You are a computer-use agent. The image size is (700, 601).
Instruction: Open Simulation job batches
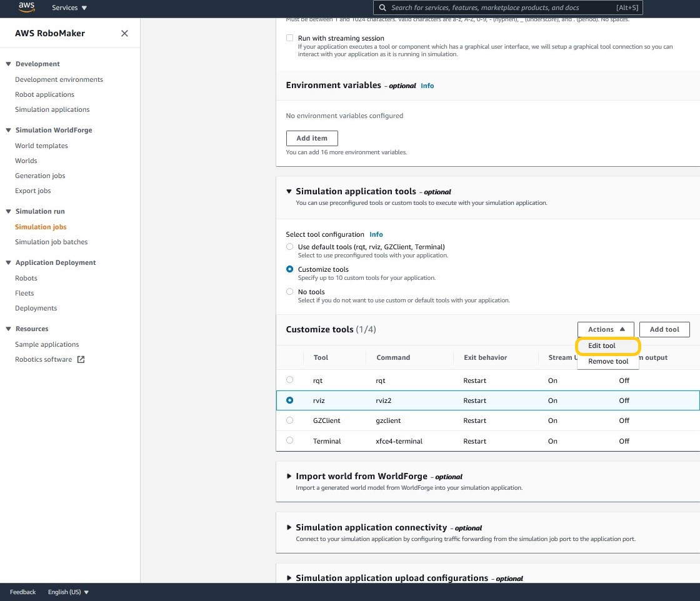click(x=51, y=242)
